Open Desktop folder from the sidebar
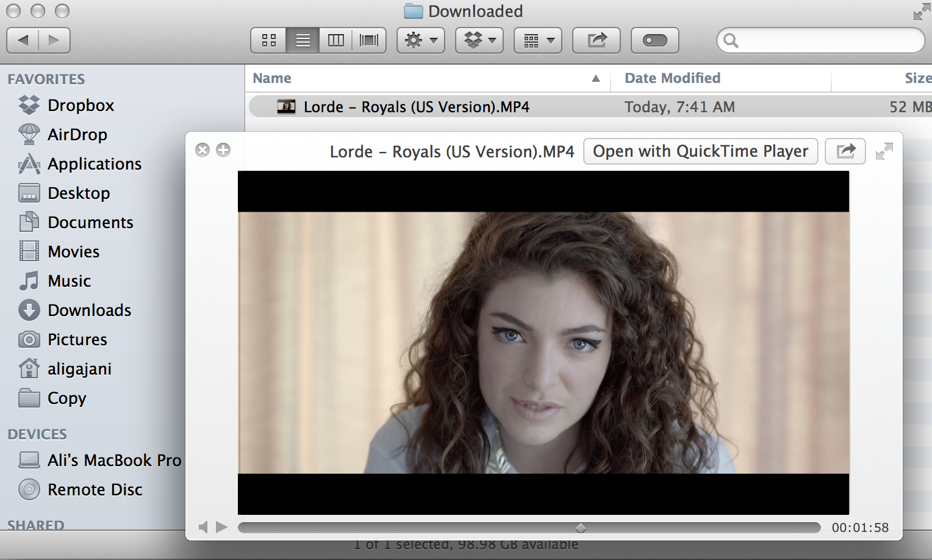This screenshot has width=932, height=560. pos(79,193)
